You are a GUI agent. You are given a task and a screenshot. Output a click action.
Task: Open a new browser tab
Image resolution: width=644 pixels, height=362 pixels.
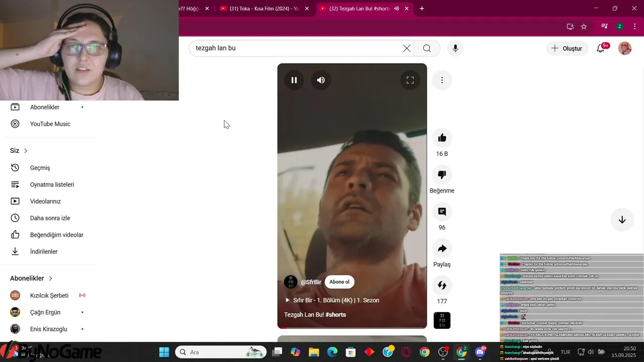tap(422, 9)
